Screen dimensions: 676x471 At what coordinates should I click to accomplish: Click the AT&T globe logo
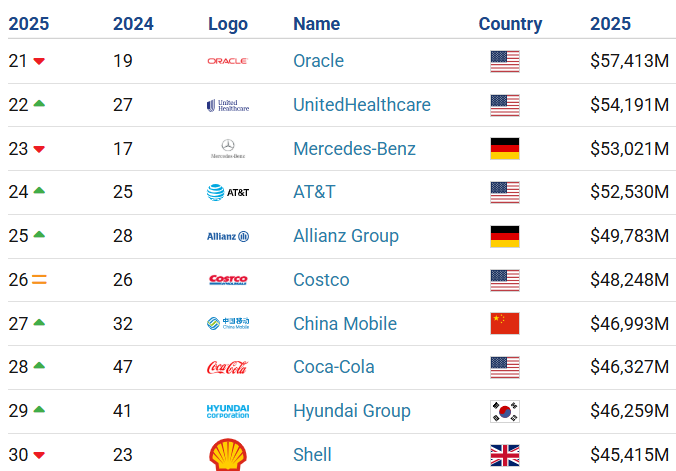pyautogui.click(x=228, y=192)
